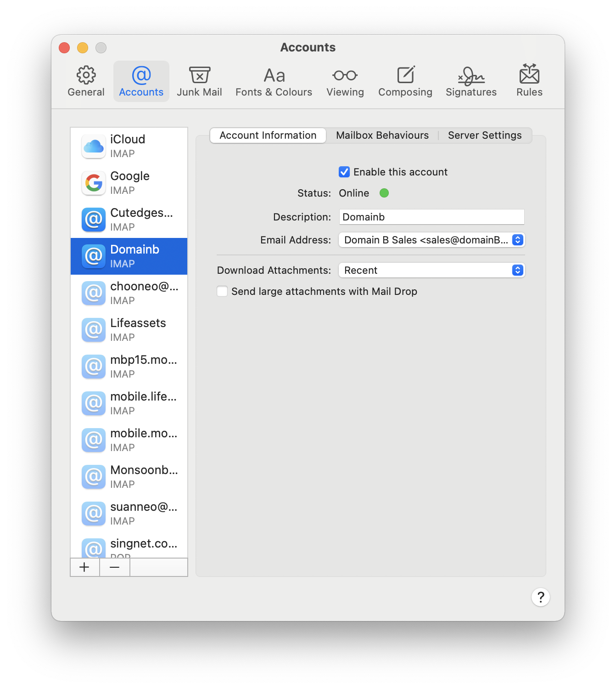616x689 pixels.
Task: Select the iCloud account
Action: [129, 146]
